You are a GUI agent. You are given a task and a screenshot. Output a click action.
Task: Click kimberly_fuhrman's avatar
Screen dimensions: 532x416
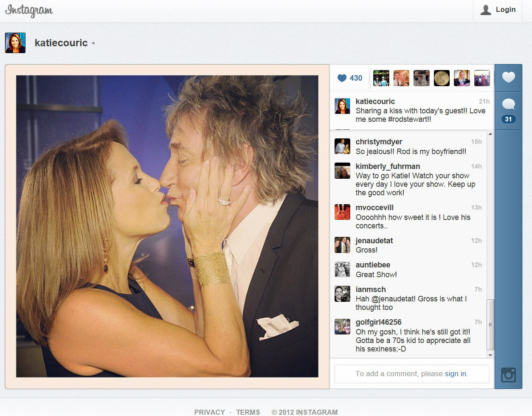tap(342, 171)
